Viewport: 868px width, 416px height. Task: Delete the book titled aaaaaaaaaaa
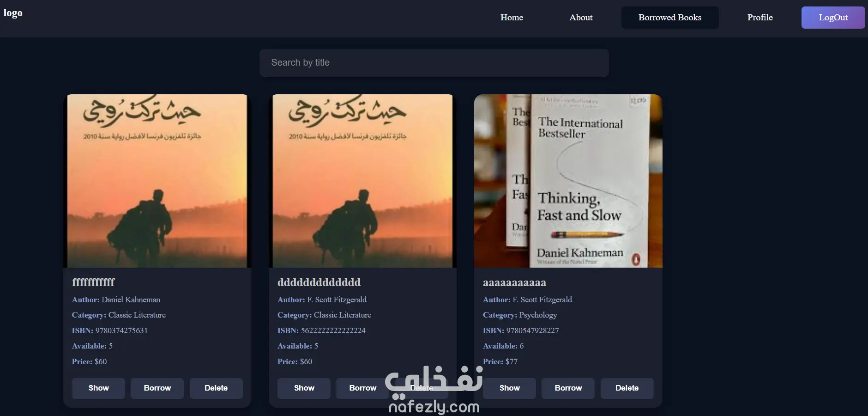[x=627, y=388]
